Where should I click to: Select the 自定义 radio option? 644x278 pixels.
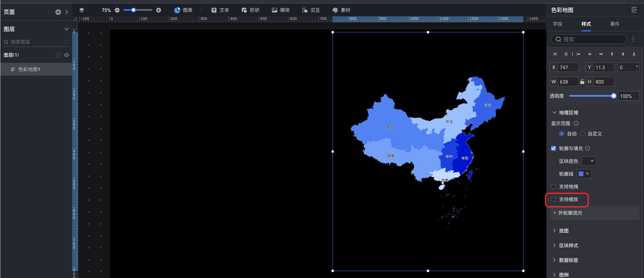582,133
